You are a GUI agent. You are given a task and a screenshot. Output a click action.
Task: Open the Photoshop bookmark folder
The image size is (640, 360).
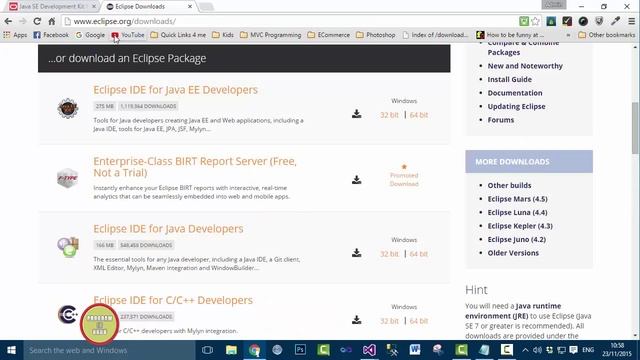click(375, 35)
